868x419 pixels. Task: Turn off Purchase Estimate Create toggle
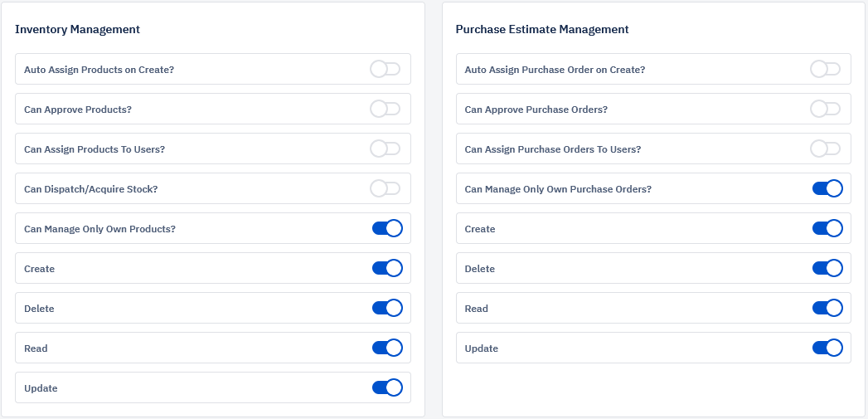[x=827, y=228]
